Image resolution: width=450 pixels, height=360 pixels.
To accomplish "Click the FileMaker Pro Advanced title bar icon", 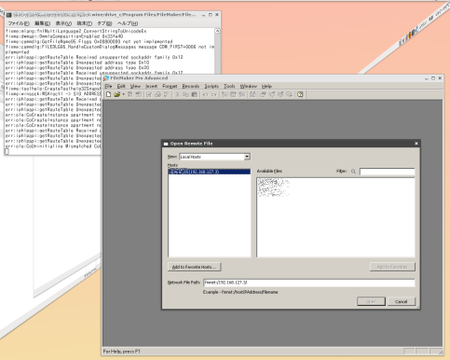I will coord(106,78).
